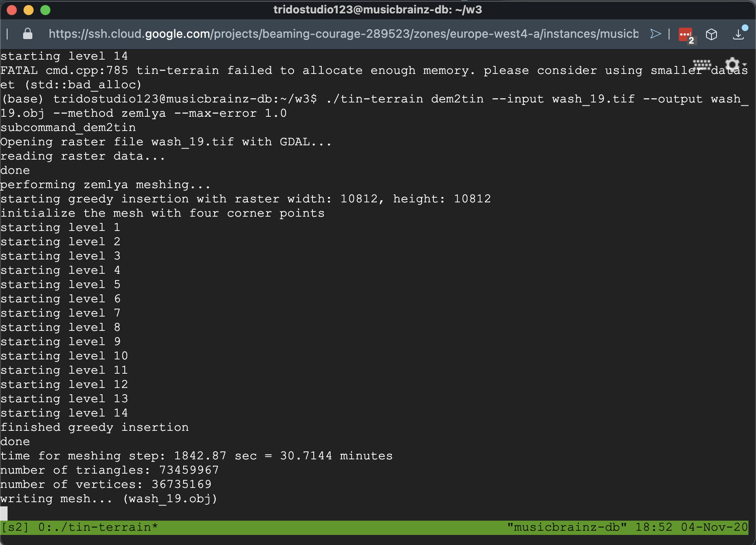Open the SSH terminal settings gear
This screenshot has height=545, width=756.
(732, 65)
